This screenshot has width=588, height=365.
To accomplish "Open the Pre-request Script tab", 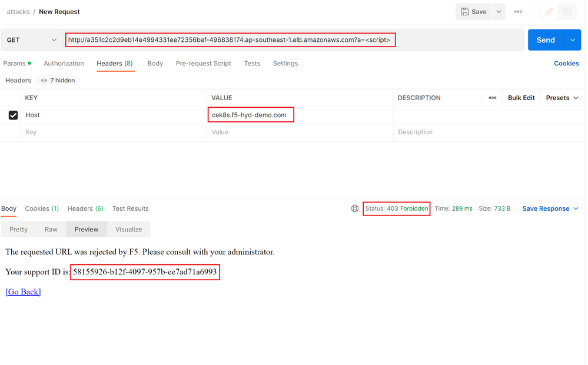I will tap(203, 64).
